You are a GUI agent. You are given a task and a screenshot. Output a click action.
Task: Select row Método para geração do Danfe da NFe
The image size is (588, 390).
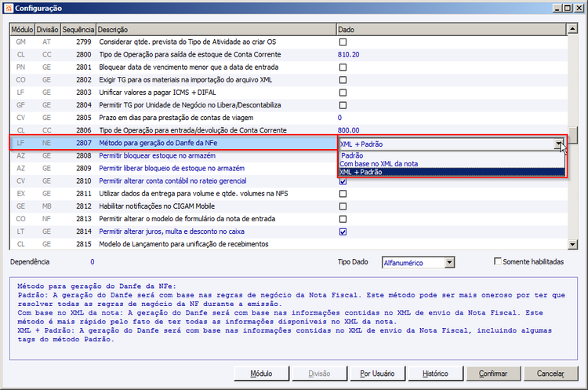(x=173, y=143)
